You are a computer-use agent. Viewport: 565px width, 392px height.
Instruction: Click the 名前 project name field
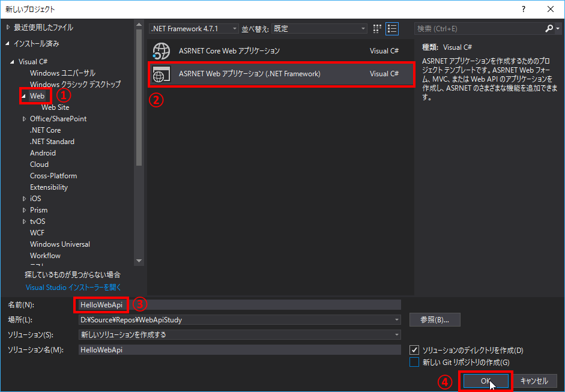(240, 305)
